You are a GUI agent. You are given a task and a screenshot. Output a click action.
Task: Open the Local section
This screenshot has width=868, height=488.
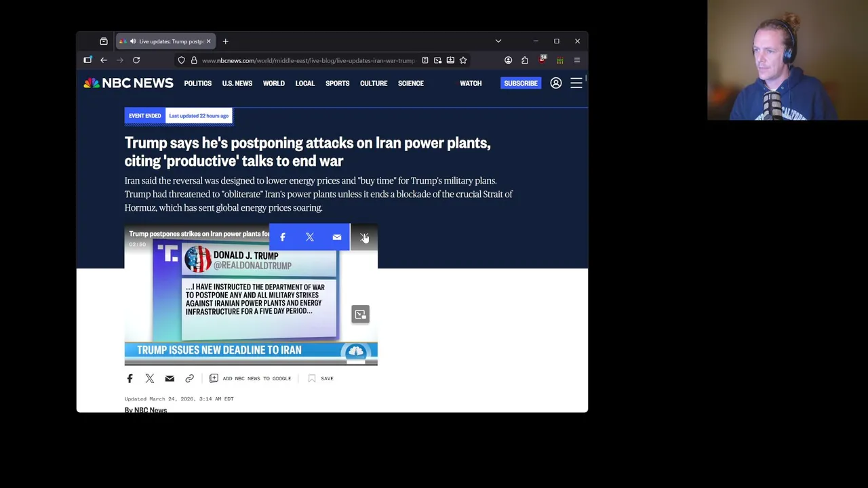(305, 83)
